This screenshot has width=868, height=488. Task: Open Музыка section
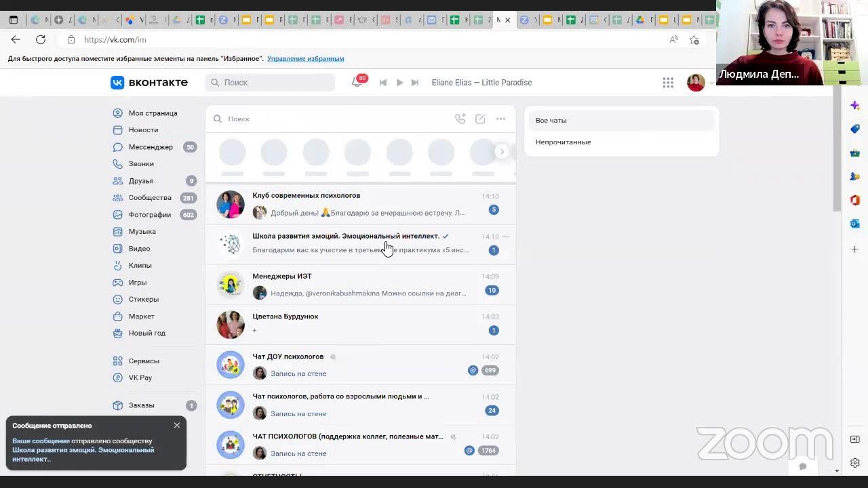point(142,232)
